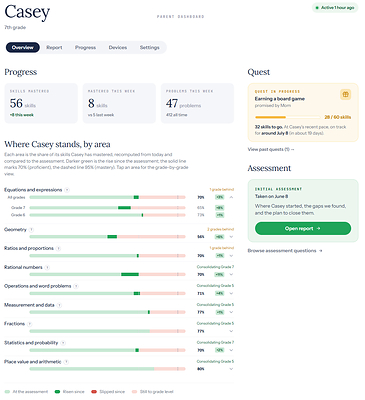Click the '7th grade' label

point(15,28)
